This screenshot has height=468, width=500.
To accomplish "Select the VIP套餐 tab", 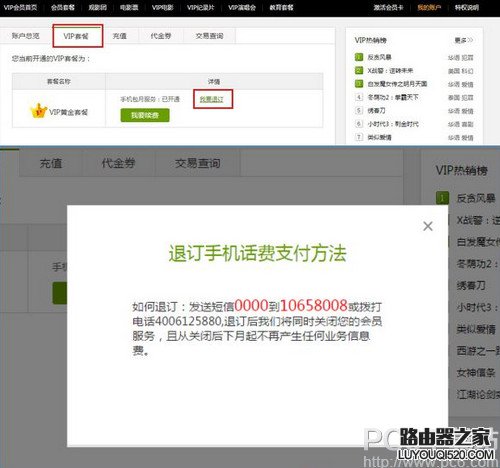I will point(76,36).
